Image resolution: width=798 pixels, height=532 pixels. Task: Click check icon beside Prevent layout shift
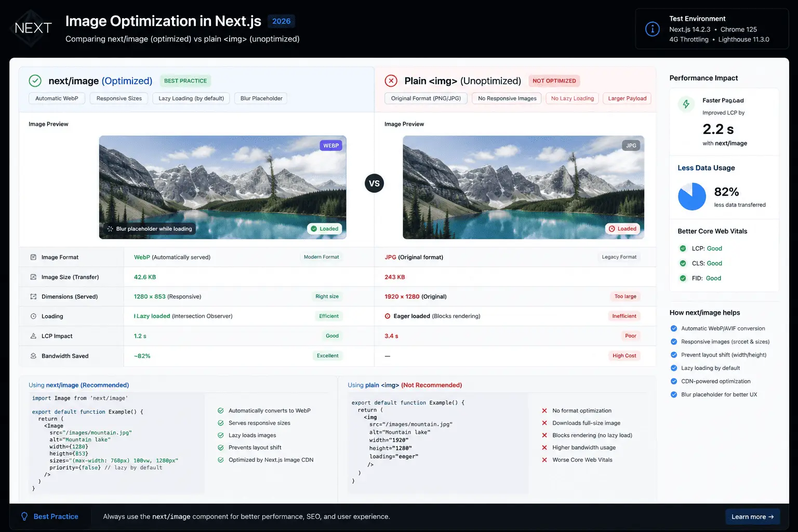coord(674,355)
